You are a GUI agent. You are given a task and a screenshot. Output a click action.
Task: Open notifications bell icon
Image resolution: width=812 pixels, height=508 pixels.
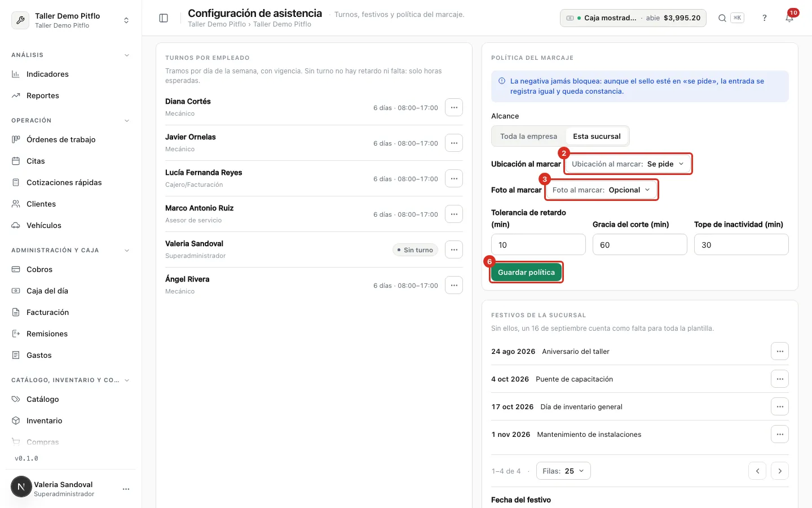[789, 18]
